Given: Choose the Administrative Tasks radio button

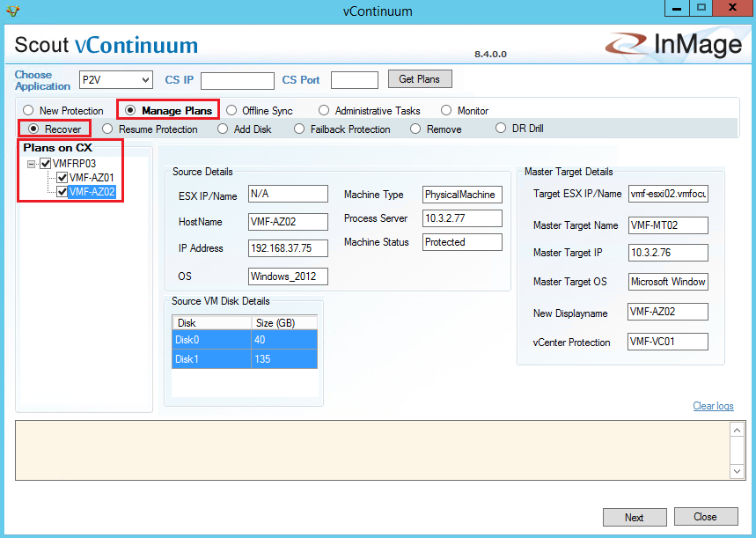Looking at the screenshot, I should tap(324, 111).
